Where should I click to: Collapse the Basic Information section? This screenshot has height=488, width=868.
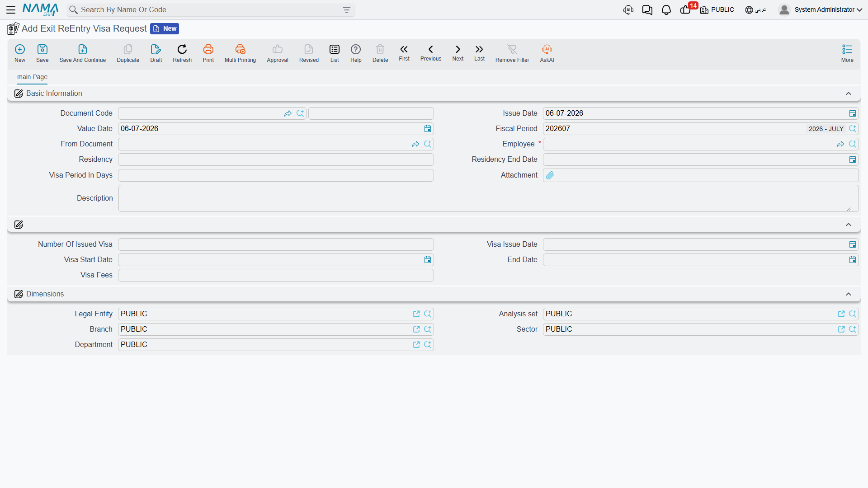point(849,94)
